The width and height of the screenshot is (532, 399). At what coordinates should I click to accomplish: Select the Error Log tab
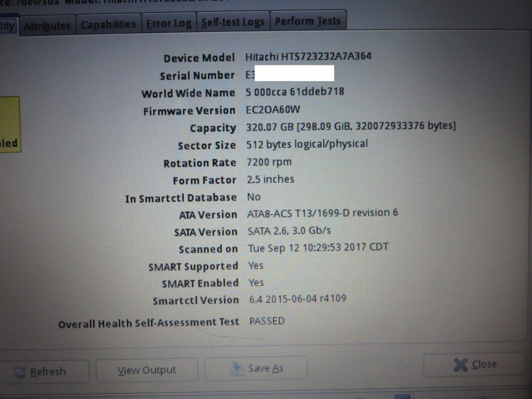(x=169, y=23)
